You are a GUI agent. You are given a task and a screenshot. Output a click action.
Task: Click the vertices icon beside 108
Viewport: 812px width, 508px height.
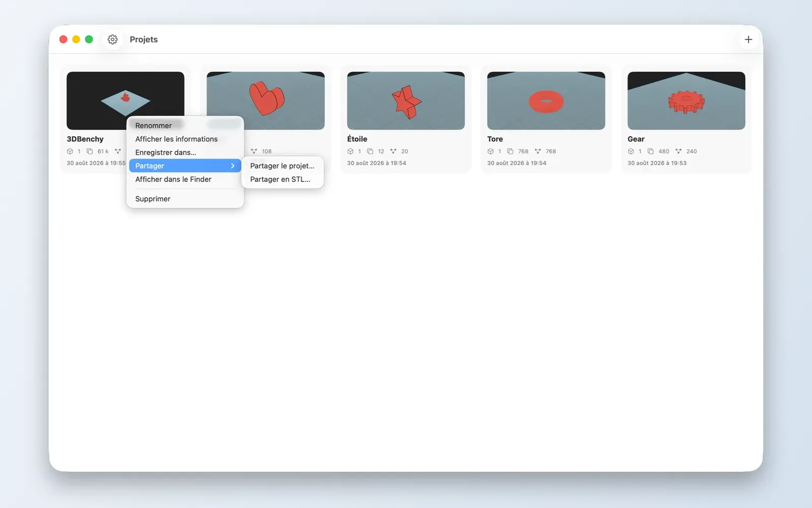(254, 151)
